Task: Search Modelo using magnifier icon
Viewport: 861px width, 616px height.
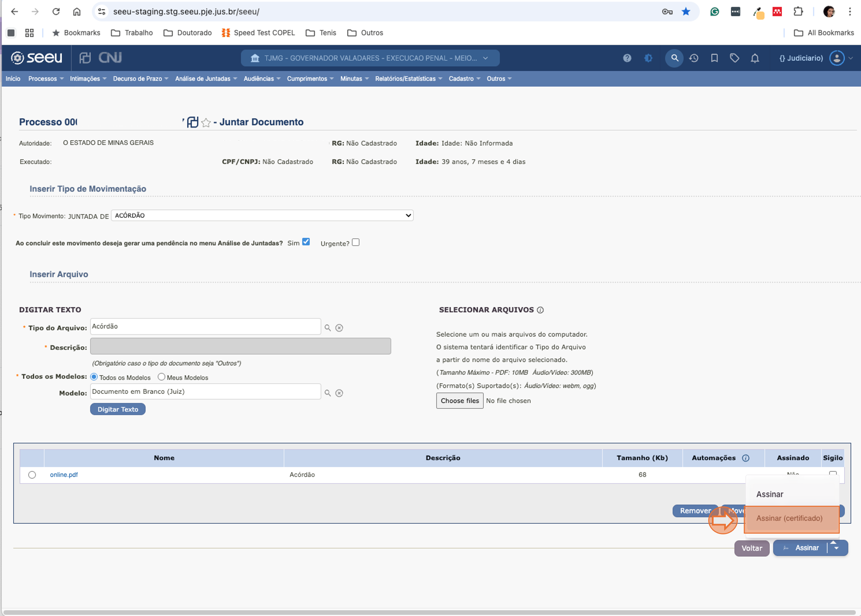Action: [x=328, y=393]
